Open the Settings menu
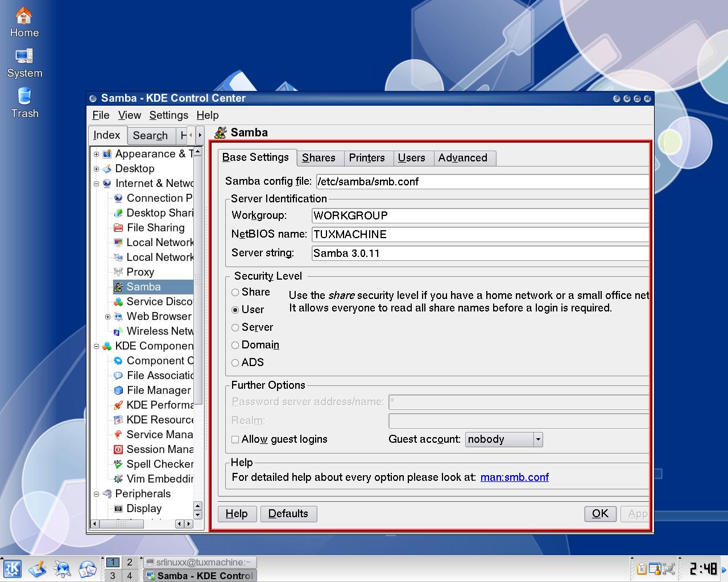Screen dimensions: 728x582 tap(168, 115)
